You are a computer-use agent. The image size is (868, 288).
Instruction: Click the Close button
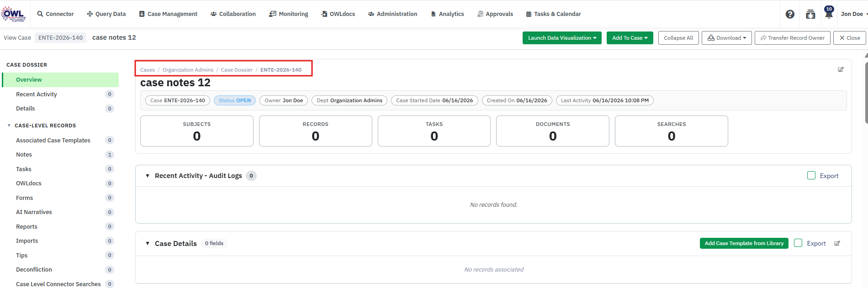tap(849, 38)
